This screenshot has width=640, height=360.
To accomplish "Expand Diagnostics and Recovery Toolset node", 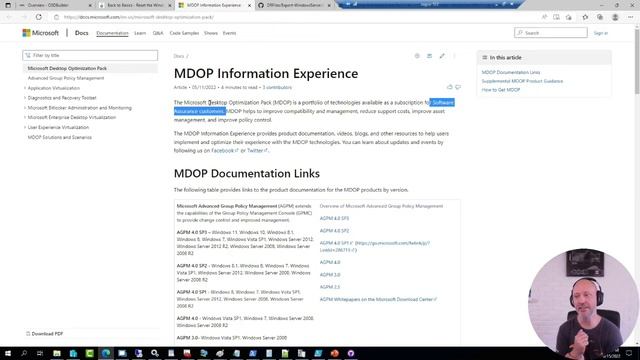I will pyautogui.click(x=25, y=98).
